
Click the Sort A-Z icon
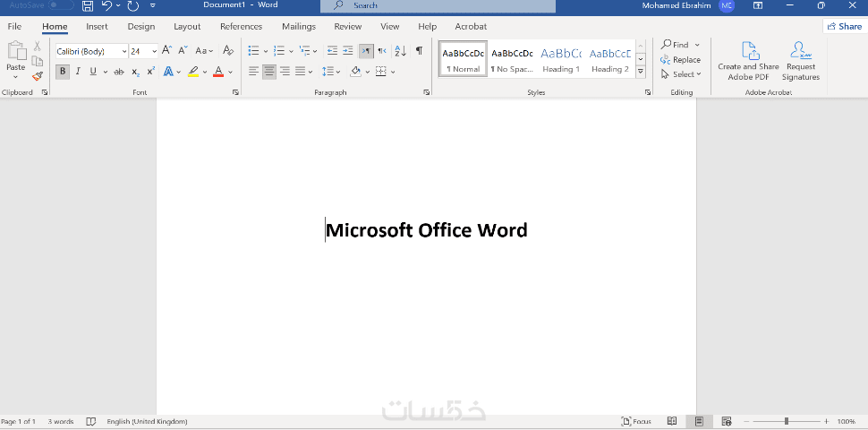(401, 51)
